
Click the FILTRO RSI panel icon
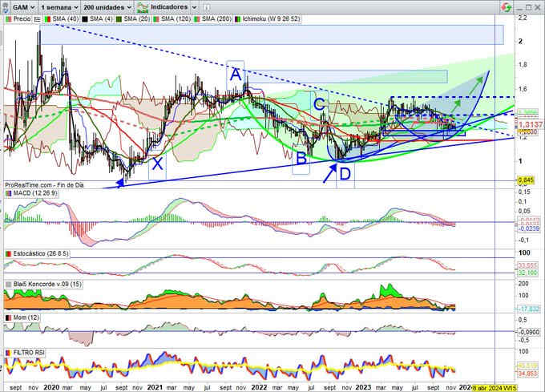[8, 353]
